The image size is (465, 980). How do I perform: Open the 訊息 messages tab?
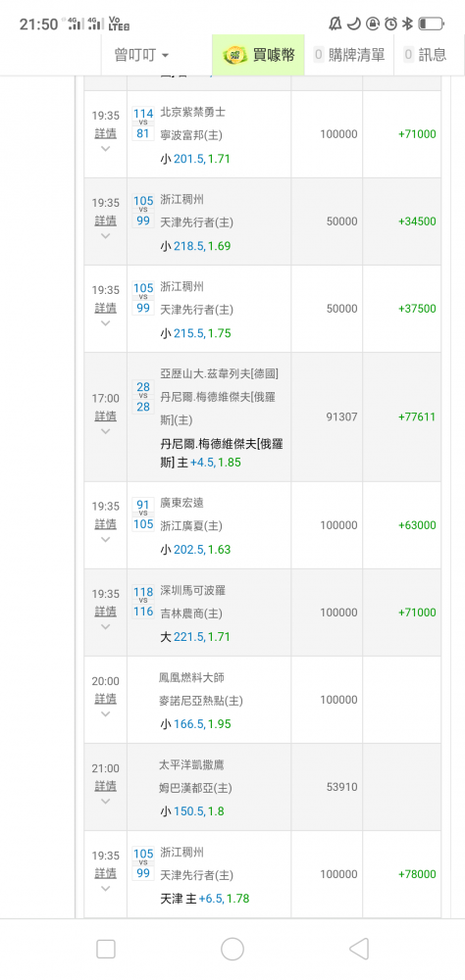(425, 55)
